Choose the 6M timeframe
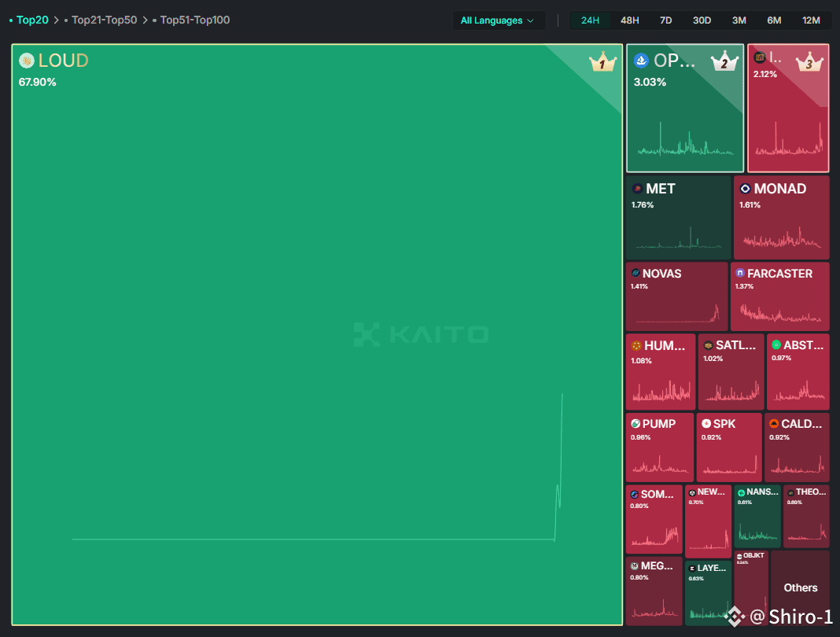The image size is (840, 637). [x=774, y=20]
